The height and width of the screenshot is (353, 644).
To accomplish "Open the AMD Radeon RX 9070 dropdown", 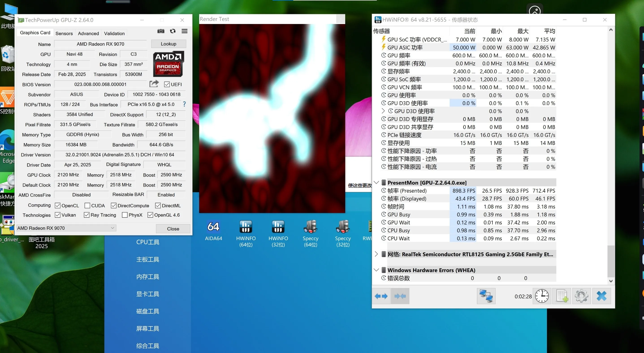I will (66, 228).
